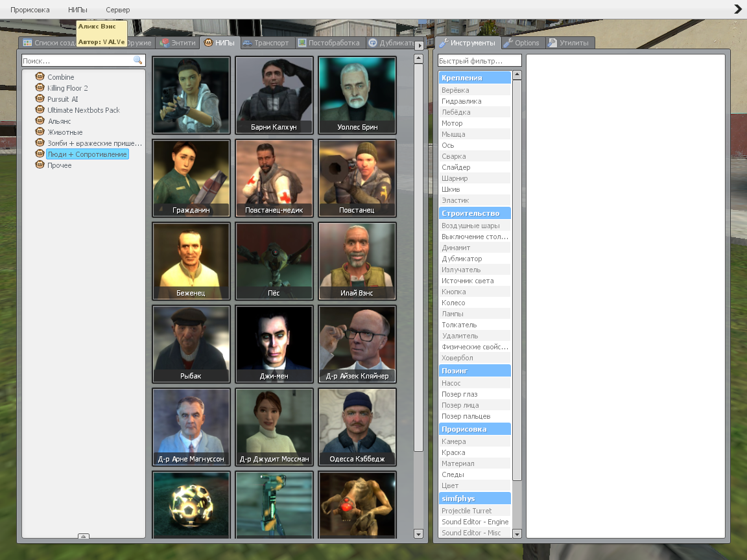The height and width of the screenshot is (560, 747).
Task: Select the Уоллес Брин NPC icon
Action: [357, 95]
